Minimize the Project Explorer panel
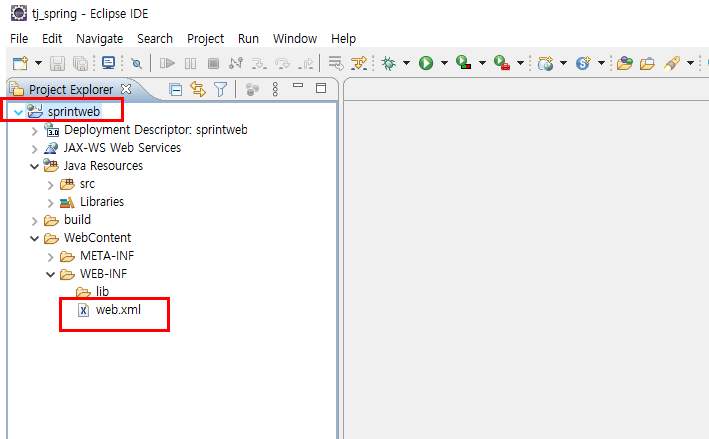The image size is (709, 439). tap(298, 85)
